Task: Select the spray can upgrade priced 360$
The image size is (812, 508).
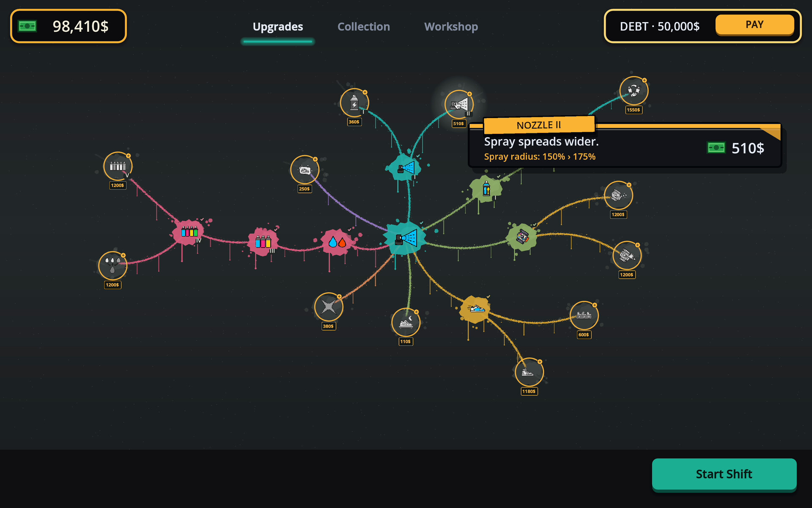Action: coord(354,103)
